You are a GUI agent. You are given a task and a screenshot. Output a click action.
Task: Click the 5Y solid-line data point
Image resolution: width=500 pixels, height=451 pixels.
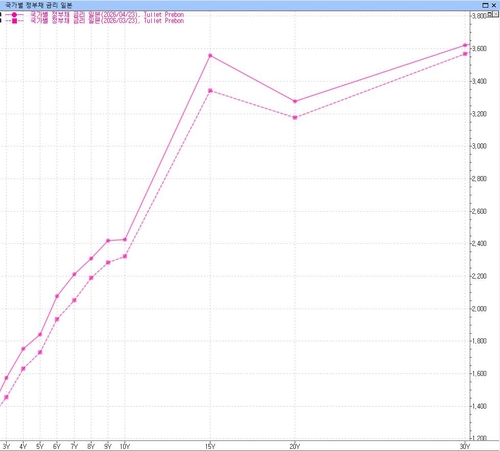[40, 334]
